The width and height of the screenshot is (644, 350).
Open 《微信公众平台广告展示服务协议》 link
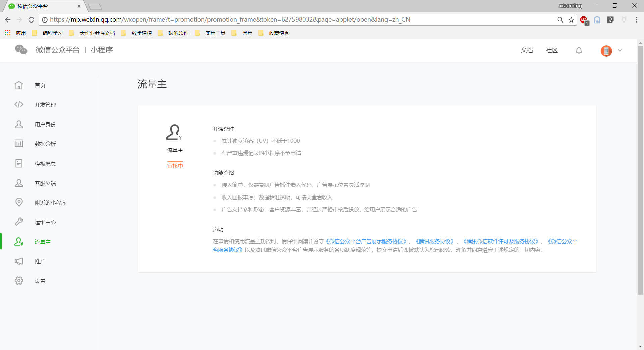pyautogui.click(x=366, y=241)
